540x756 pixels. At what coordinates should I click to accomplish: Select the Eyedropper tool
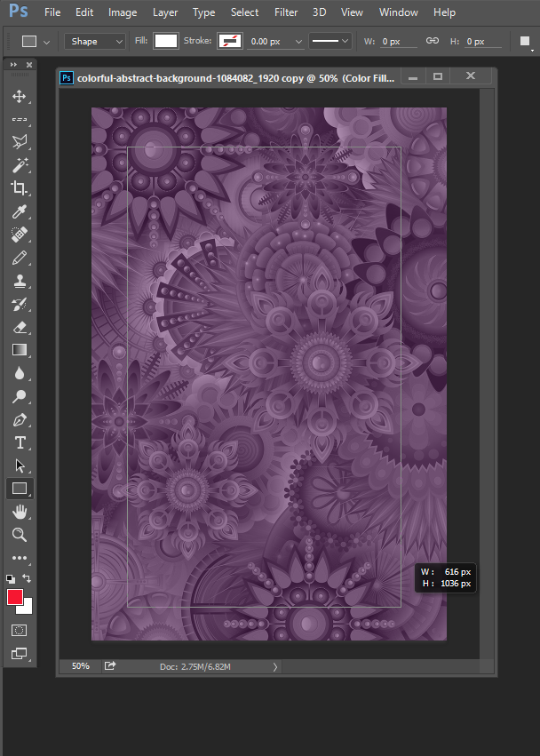tap(20, 211)
